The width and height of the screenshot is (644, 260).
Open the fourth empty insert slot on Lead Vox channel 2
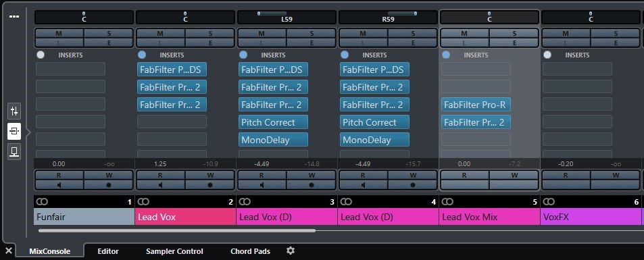click(x=172, y=122)
